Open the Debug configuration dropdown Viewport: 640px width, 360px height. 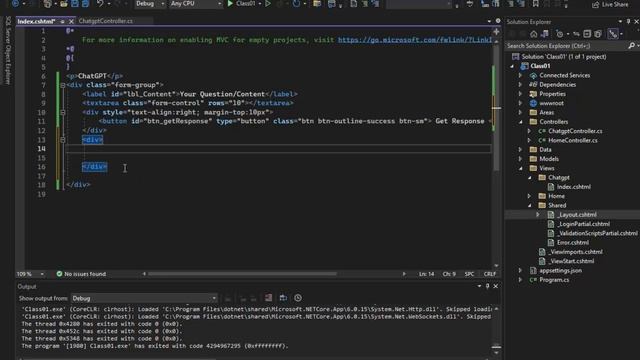150,4
